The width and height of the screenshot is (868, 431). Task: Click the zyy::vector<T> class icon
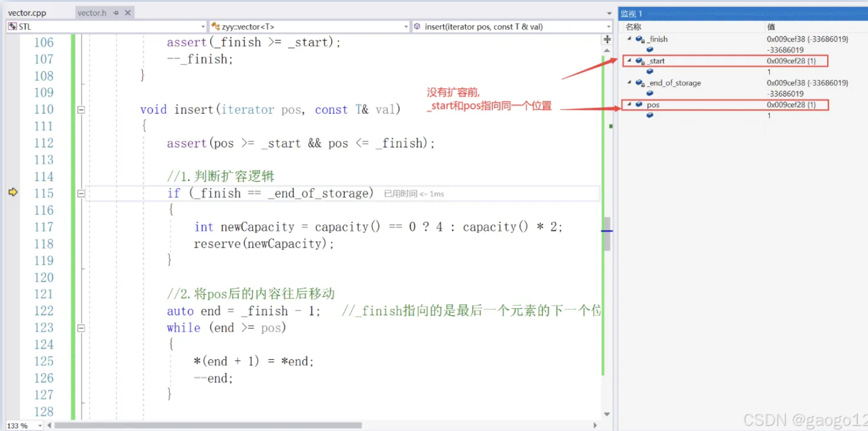[x=216, y=27]
